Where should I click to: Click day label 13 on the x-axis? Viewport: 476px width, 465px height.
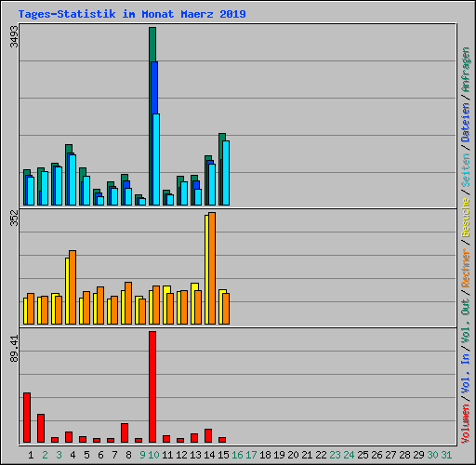[x=195, y=455]
